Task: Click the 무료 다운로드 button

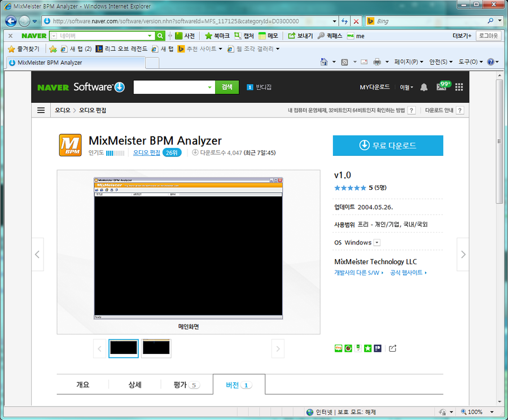Action: [x=388, y=146]
